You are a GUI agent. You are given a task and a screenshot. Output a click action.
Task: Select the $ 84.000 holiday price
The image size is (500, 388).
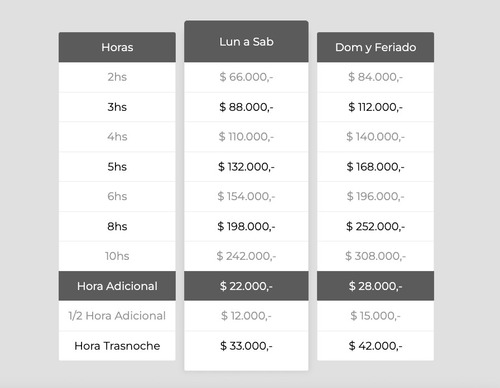point(375,77)
